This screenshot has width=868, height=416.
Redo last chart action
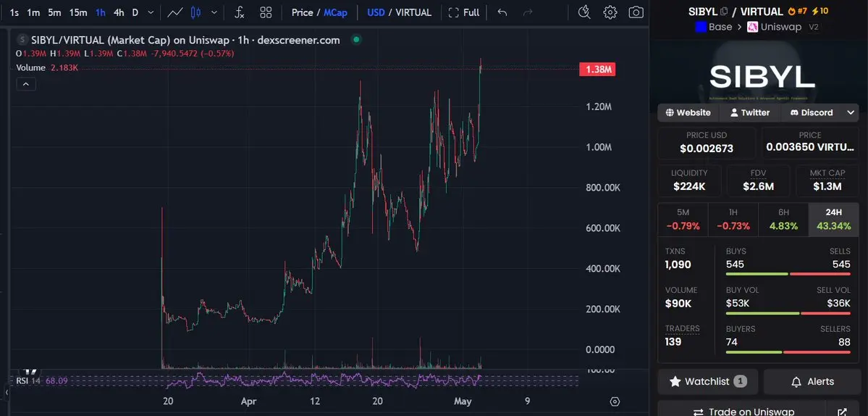528,12
